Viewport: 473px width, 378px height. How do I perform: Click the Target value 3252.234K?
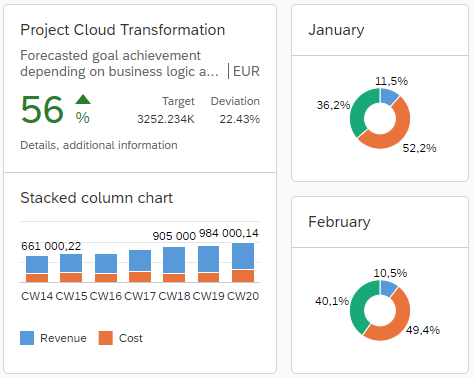click(x=166, y=119)
